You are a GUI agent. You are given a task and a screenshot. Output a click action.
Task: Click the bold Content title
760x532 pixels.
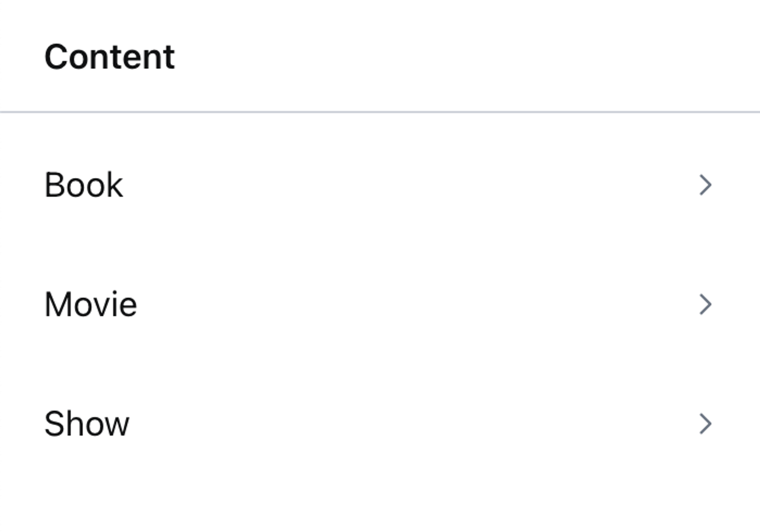[110, 57]
